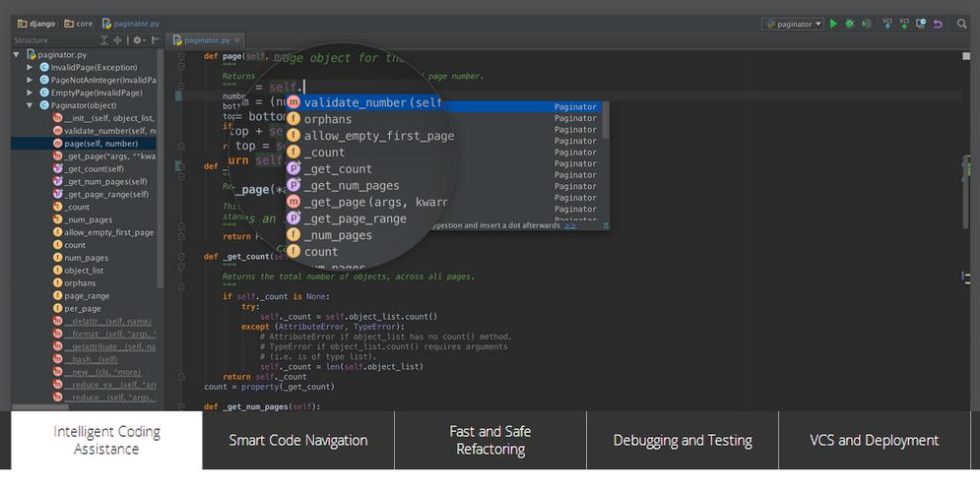Close the paginator.py editor tab
The image size is (980, 492).
click(x=237, y=40)
